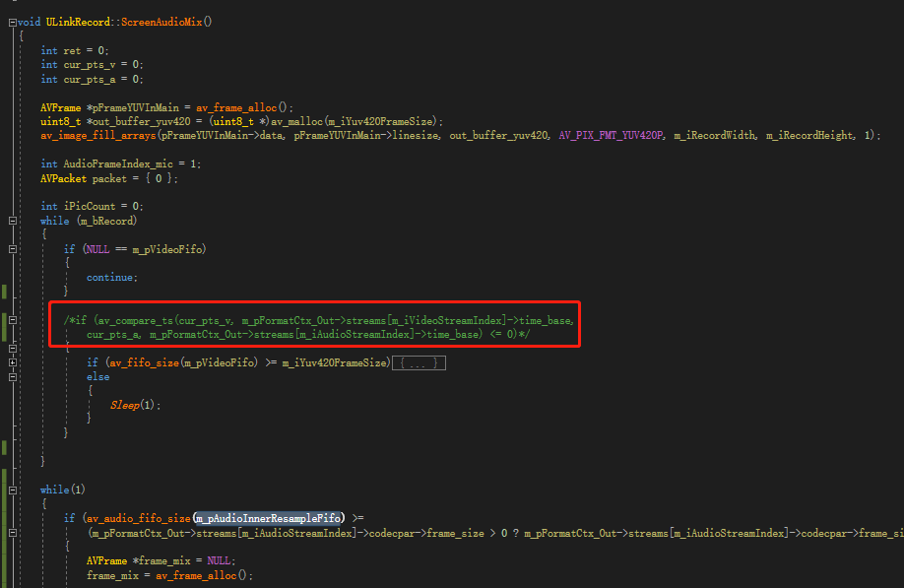Viewport: 904px width, 588px height.
Task: Click the ret variable declaration
Action: click(72, 51)
